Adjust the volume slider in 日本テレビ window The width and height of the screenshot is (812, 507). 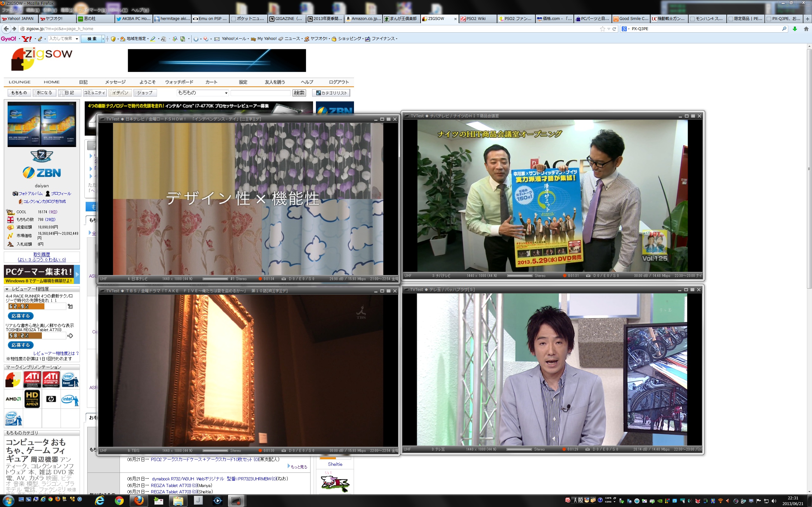pos(215,279)
